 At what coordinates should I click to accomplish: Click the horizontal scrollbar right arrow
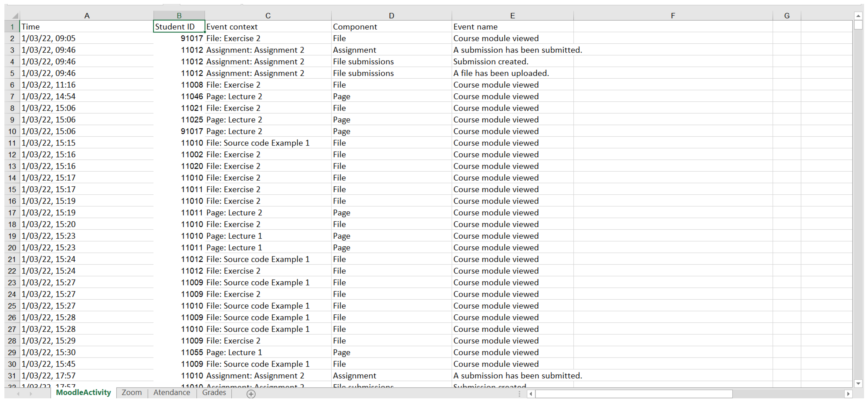click(x=848, y=393)
